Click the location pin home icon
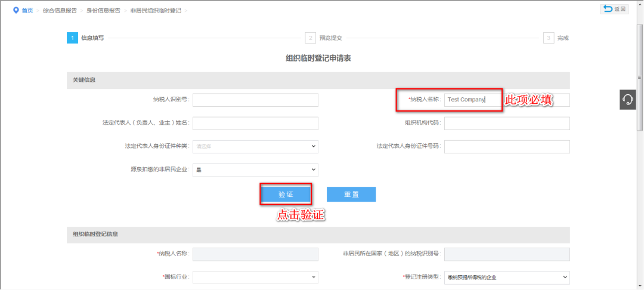 pos(16,10)
